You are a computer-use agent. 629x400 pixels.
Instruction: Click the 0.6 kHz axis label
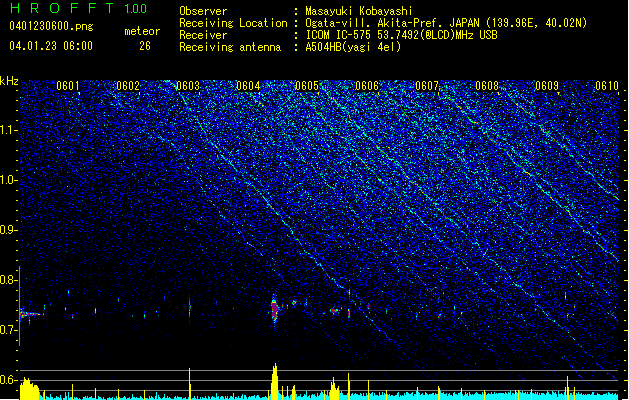[x=9, y=380]
